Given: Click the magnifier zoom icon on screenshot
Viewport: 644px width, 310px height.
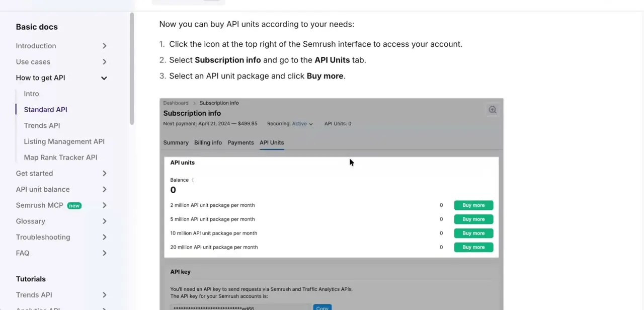Looking at the screenshot, I should coord(493,110).
